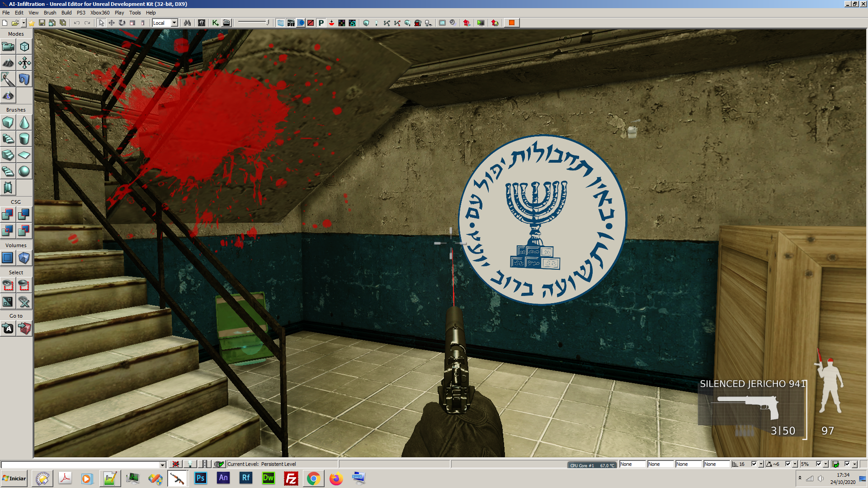Click the play-in-viewport green monitor icon
The width and height of the screenshot is (868, 488).
click(481, 23)
